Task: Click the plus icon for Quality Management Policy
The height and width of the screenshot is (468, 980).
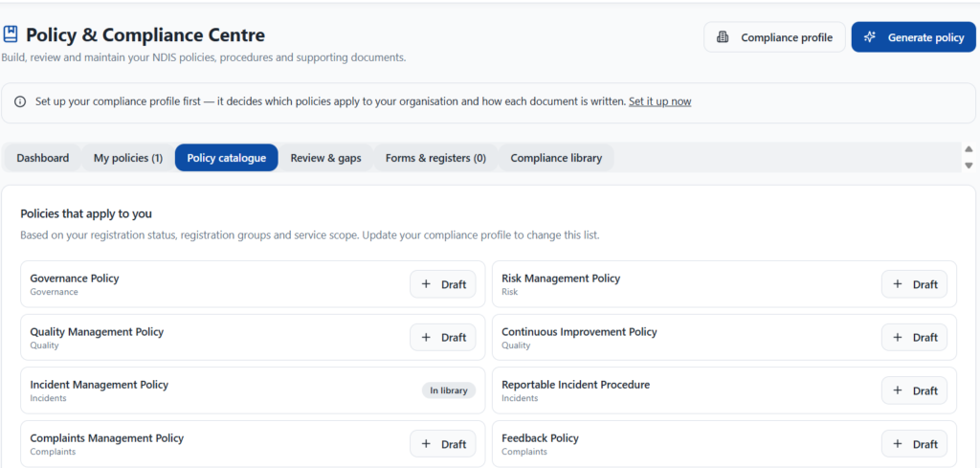Action: click(x=426, y=338)
